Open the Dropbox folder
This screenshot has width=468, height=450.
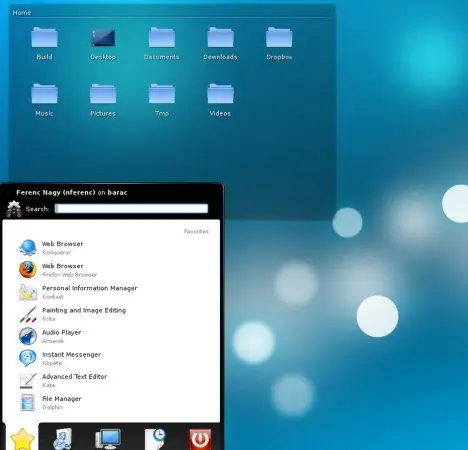[279, 44]
